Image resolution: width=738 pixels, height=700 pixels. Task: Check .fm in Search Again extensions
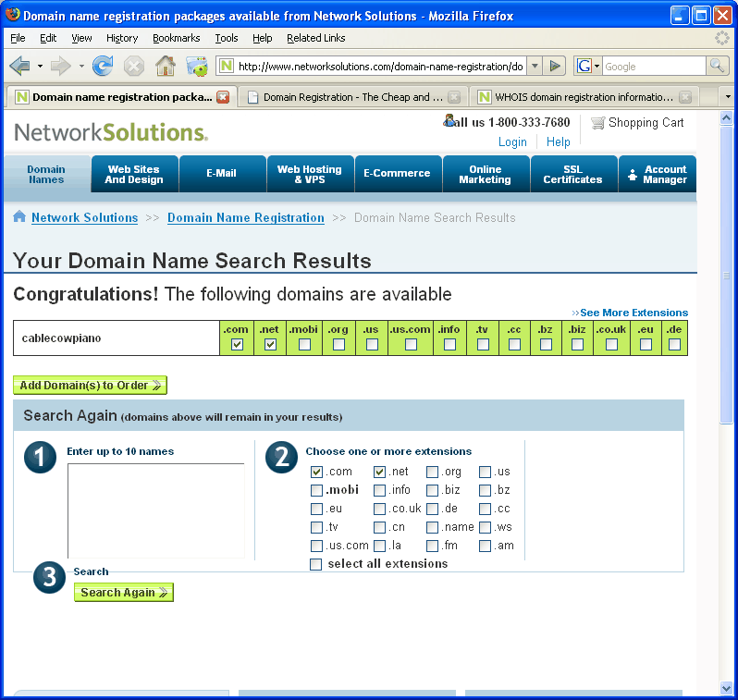click(432, 546)
